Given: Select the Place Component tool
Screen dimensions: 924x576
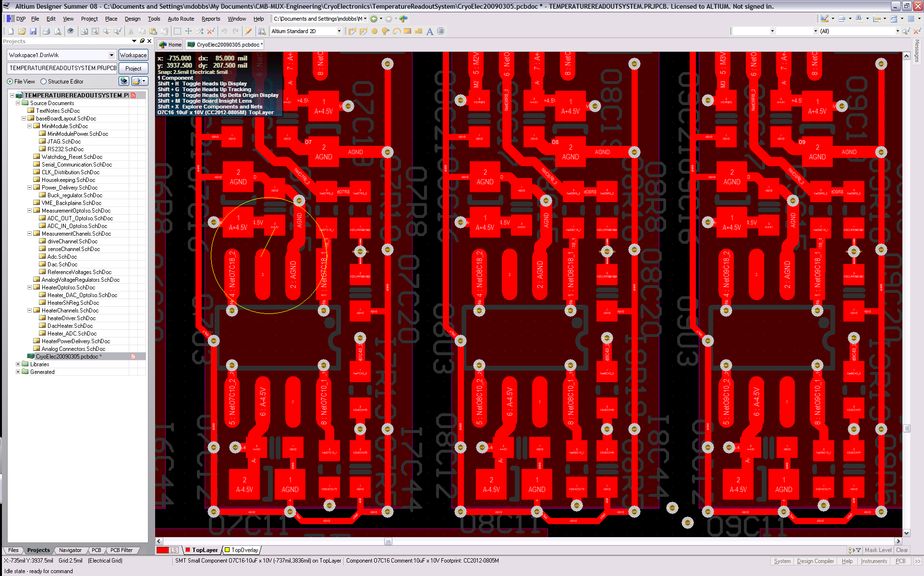Looking at the screenshot, I should tap(441, 31).
